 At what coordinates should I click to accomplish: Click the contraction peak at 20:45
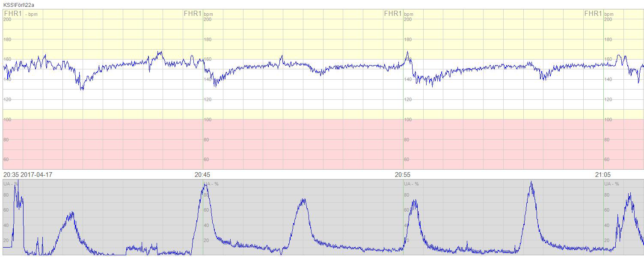(x=205, y=185)
